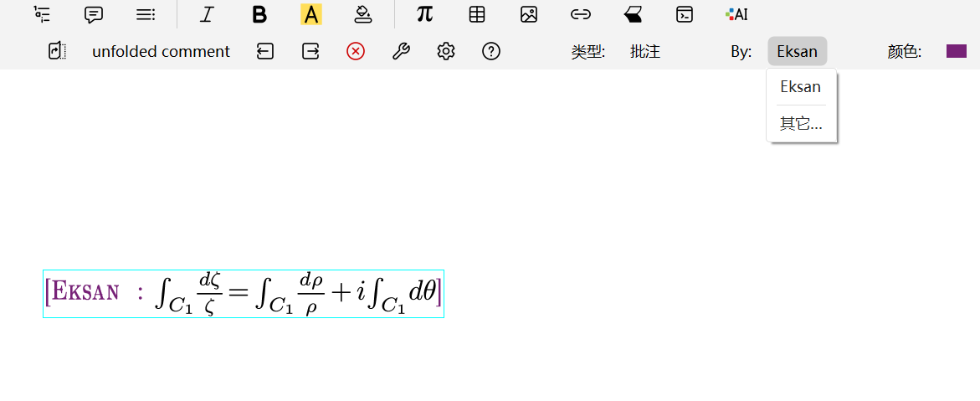The width and height of the screenshot is (980, 401).
Task: Click the unfolded comment label
Action: (161, 52)
